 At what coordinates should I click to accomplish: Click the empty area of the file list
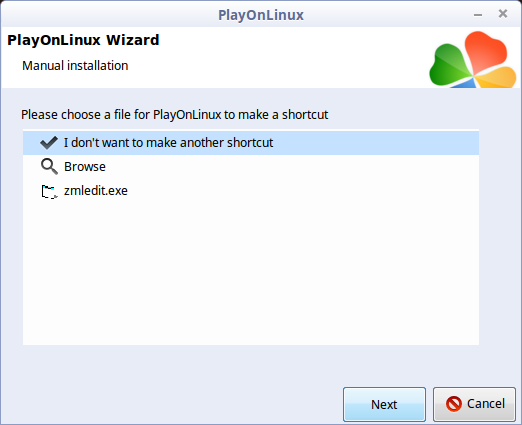251,273
